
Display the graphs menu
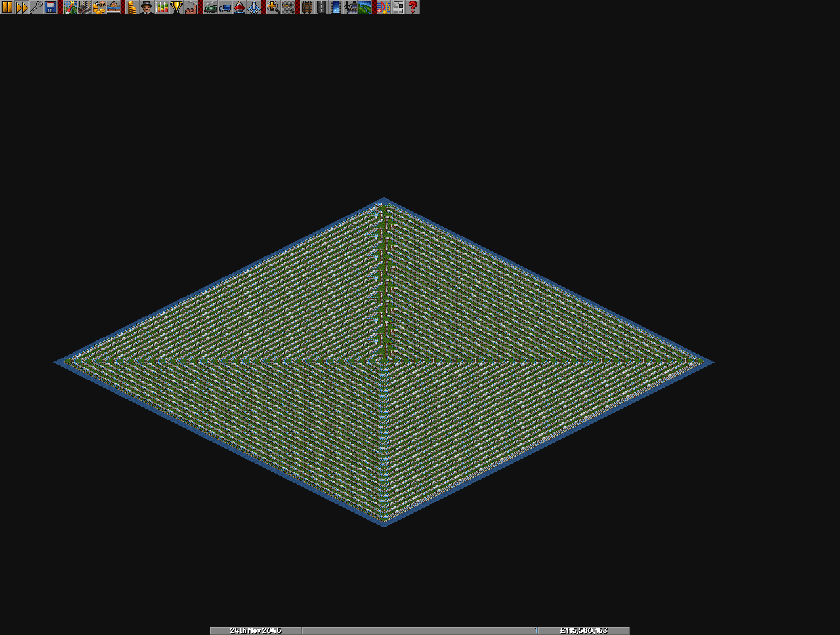(162, 7)
